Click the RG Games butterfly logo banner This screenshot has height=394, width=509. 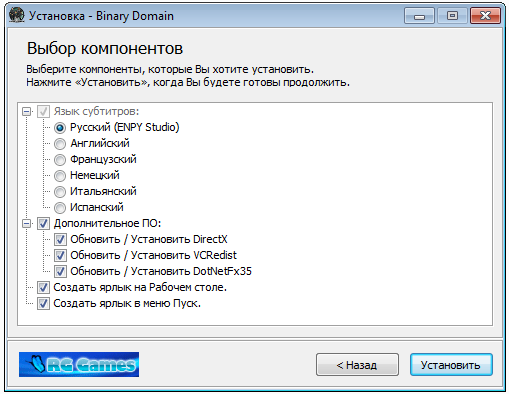(x=79, y=364)
